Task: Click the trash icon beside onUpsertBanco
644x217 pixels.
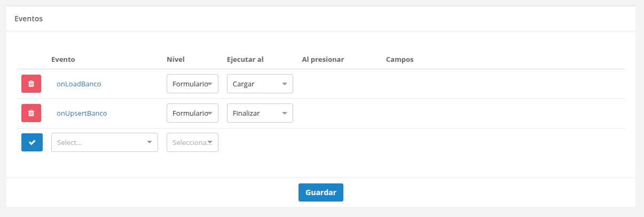Action: 31,113
